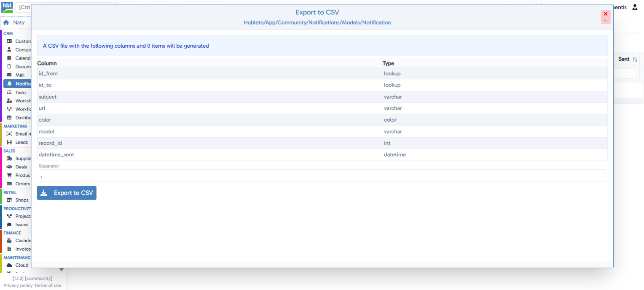Image resolution: width=644 pixels, height=290 pixels.
Task: Open the Invoices icon in sidebar
Action: click(9, 249)
